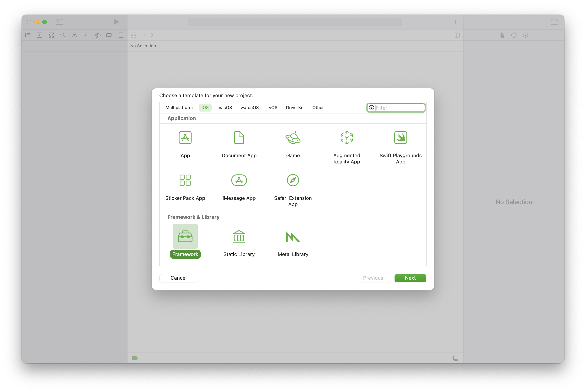
Task: Choose the Static Library template
Action: pos(239,236)
